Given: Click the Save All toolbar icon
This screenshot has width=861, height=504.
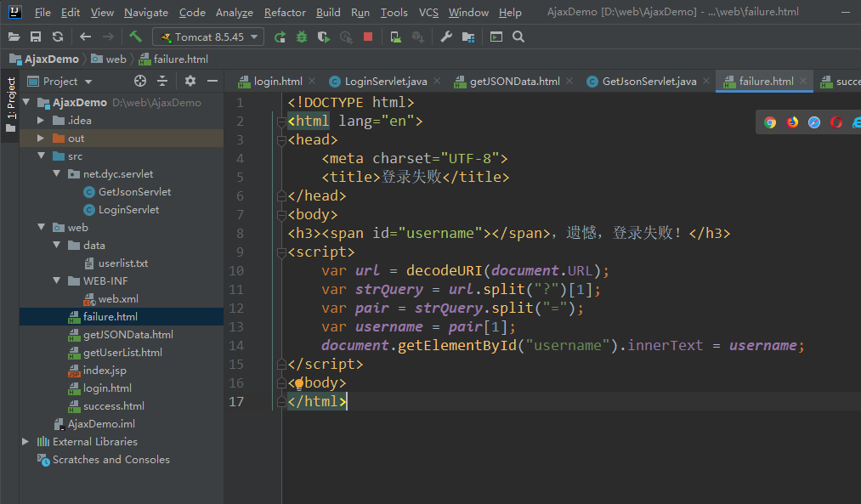Looking at the screenshot, I should tap(36, 37).
